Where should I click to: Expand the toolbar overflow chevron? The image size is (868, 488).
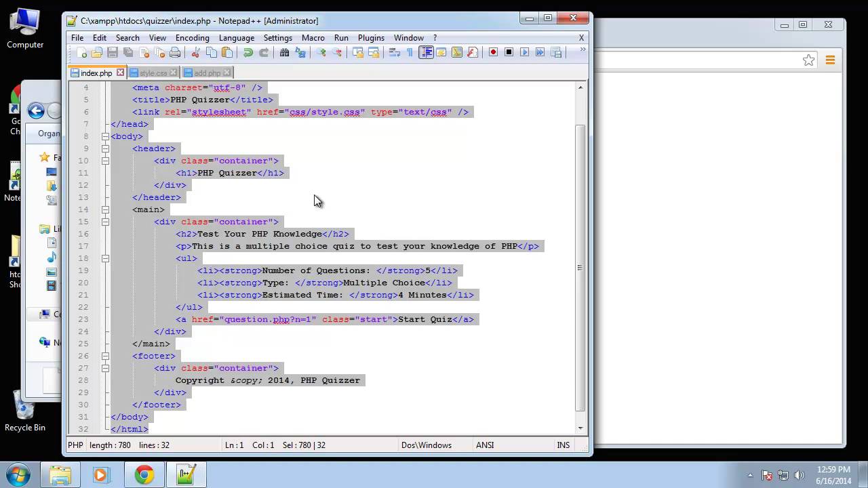583,49
